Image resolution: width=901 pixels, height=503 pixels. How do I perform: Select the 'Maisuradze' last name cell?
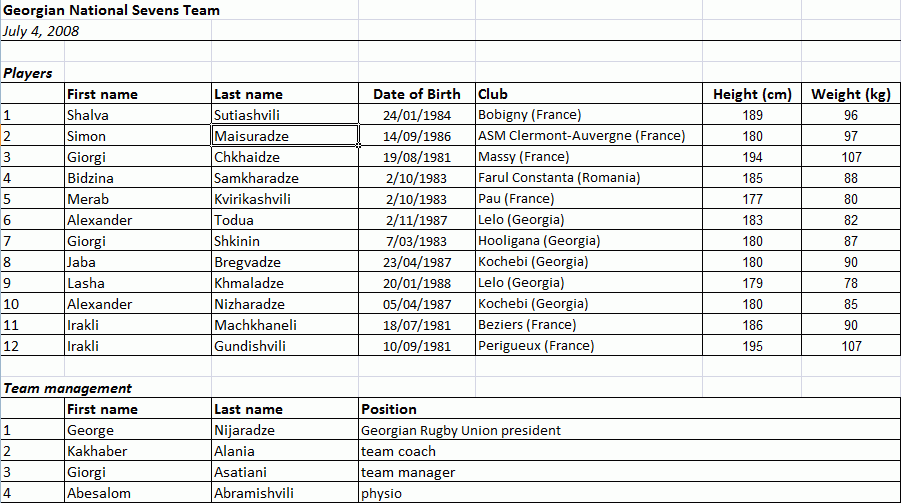(x=250, y=136)
